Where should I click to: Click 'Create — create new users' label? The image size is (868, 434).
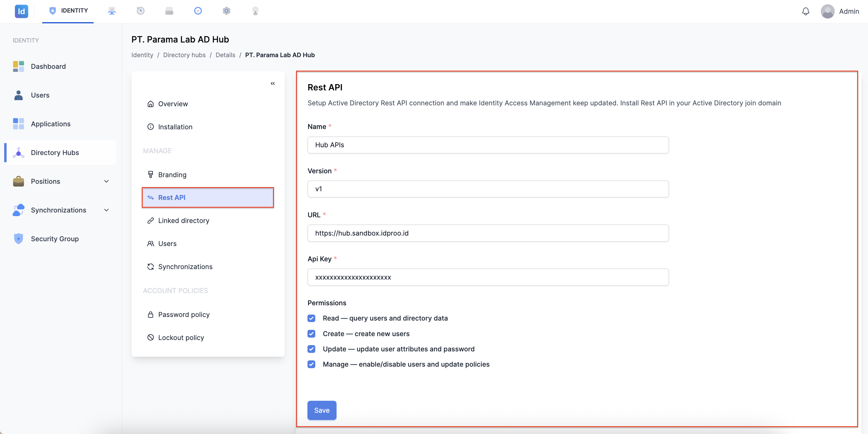366,333
